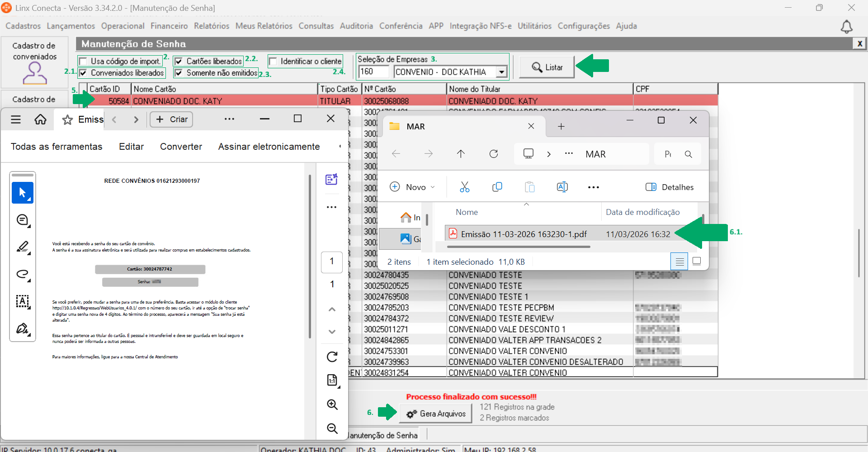Zoom out on the PDF document
The width and height of the screenshot is (868, 452).
tap(332, 428)
